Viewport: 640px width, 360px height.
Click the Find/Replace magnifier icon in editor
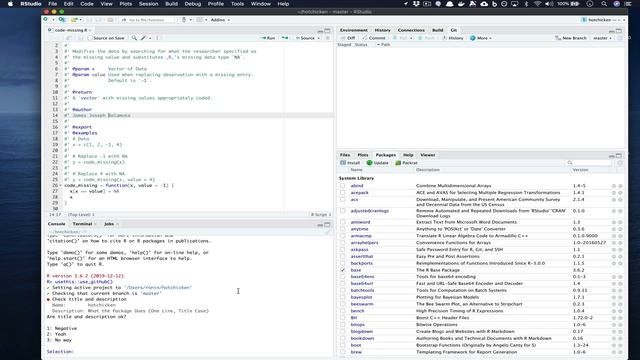pyautogui.click(x=134, y=38)
